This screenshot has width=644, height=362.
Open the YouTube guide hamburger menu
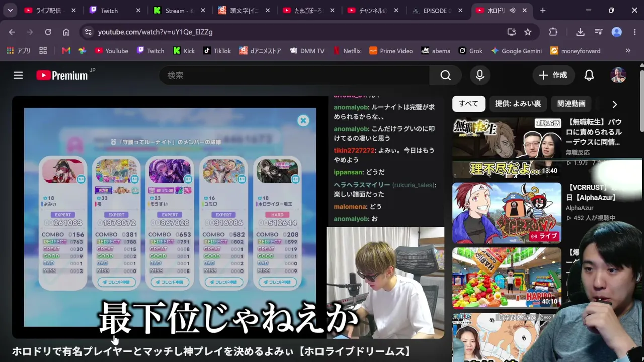click(x=18, y=75)
